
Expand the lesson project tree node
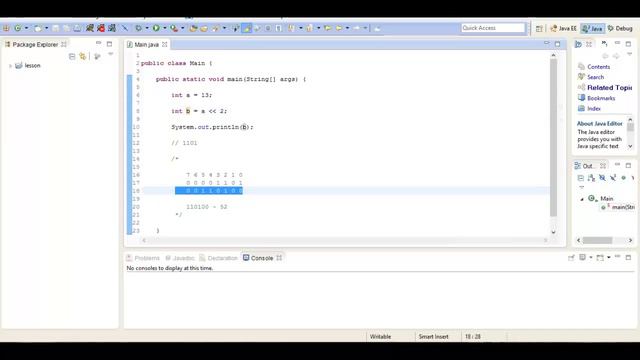click(10, 66)
